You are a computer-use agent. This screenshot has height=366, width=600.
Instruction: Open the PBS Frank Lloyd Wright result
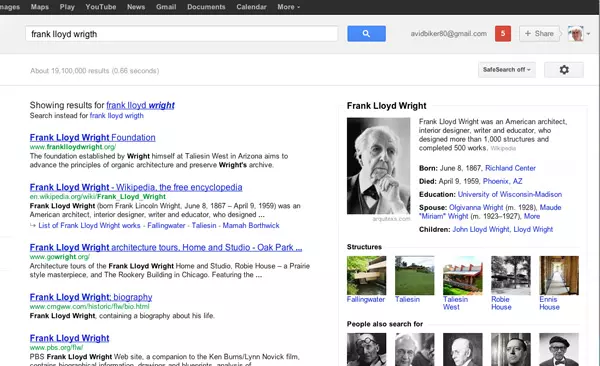[x=70, y=338]
